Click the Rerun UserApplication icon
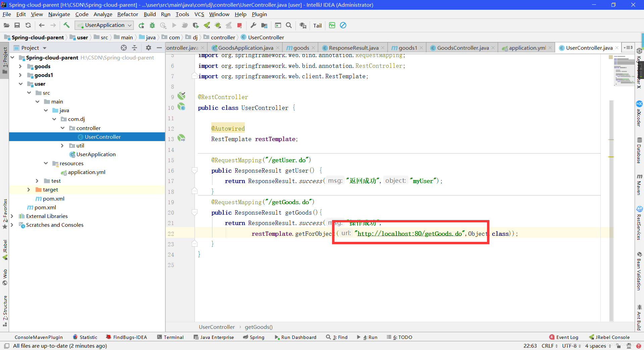The width and height of the screenshot is (644, 350). point(141,26)
